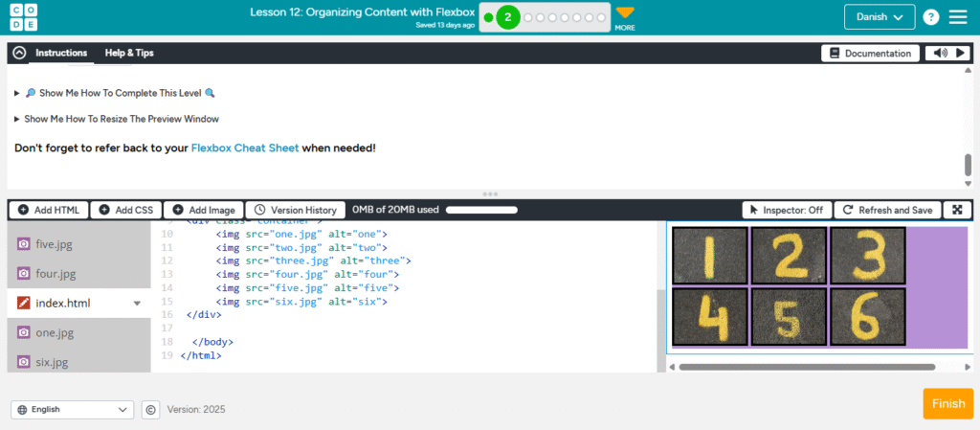Select the current level 2 bubble

[507, 17]
